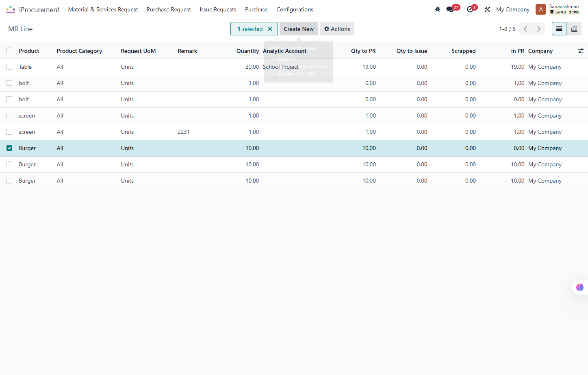Switch to pivot table view
Screen dimensions: 588x375
click(574, 29)
